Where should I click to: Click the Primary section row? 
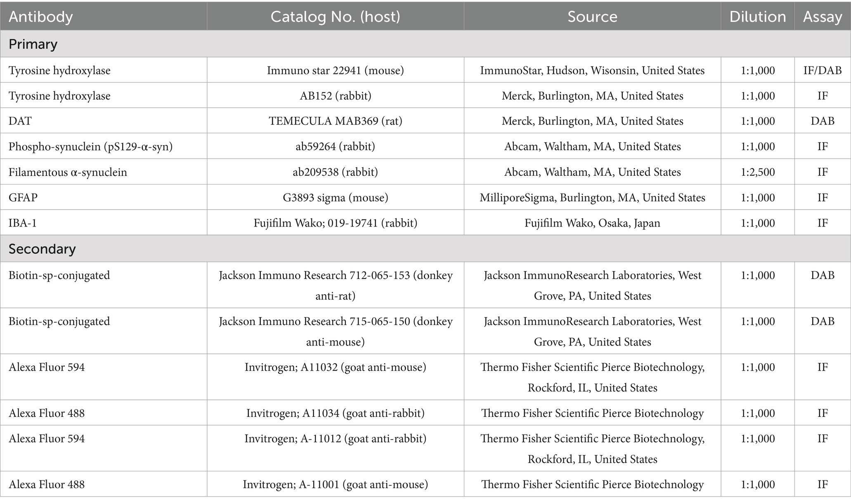33,44
